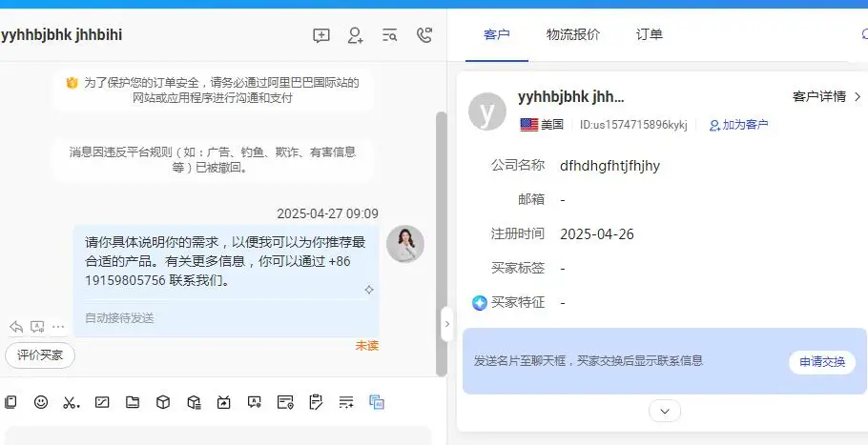Select the scissors screenshot tool
Screen dimensions: 868x445
(x=71, y=402)
